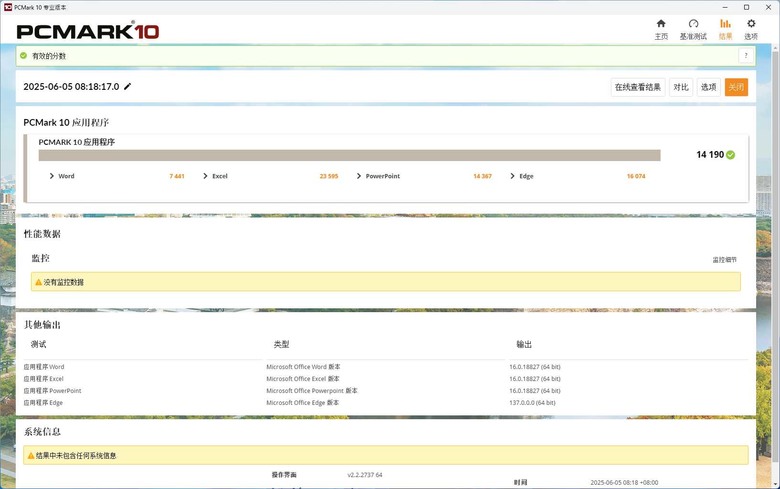780x489 pixels.
Task: Click the overall score 14 190
Action: click(710, 155)
